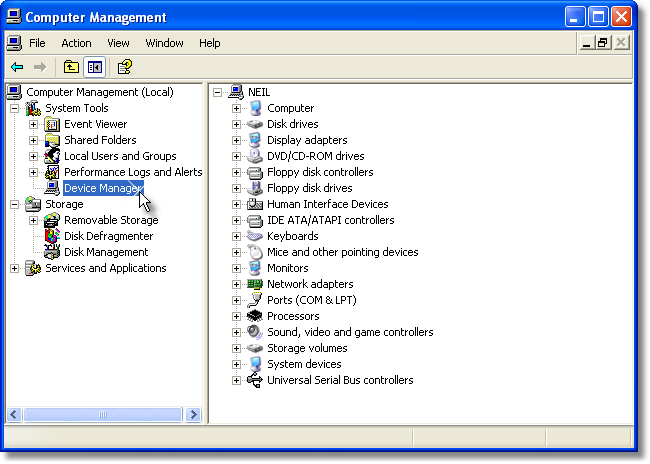Viewport: 650px width, 464px height.
Task: Expand the Computer device category
Action: 236,109
